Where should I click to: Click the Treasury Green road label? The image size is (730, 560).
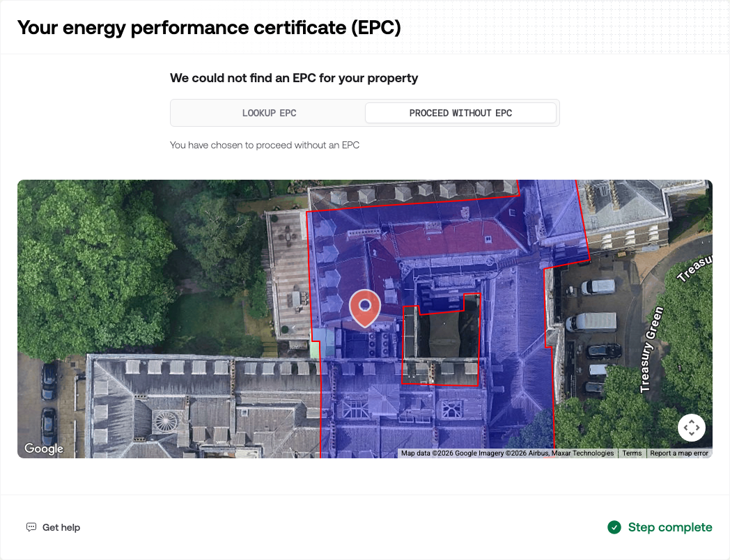[x=651, y=350]
